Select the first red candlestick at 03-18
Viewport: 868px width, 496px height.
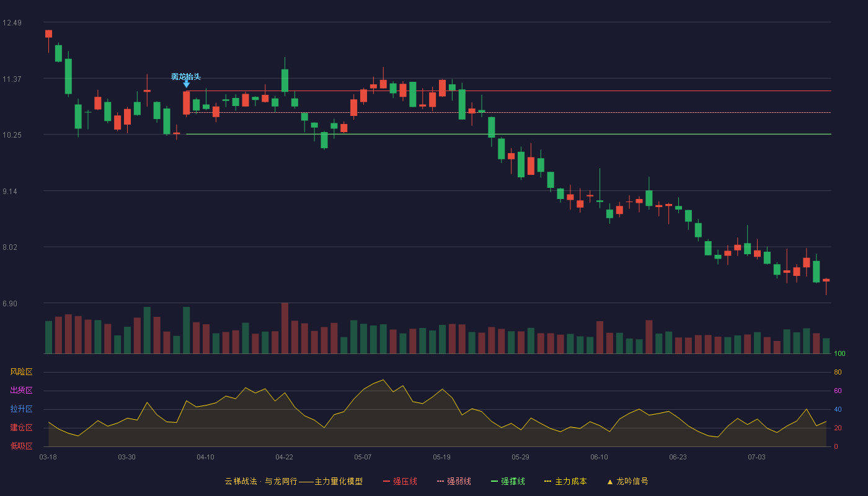(48, 33)
